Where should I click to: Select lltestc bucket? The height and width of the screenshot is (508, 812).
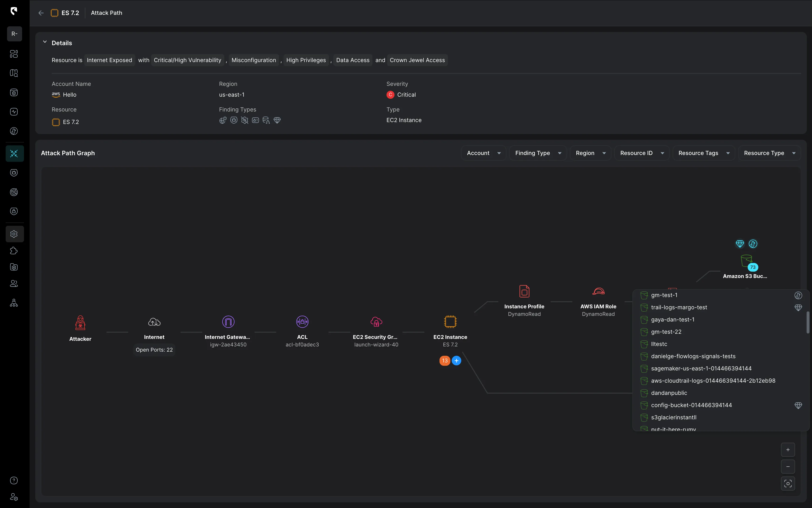coord(721,344)
